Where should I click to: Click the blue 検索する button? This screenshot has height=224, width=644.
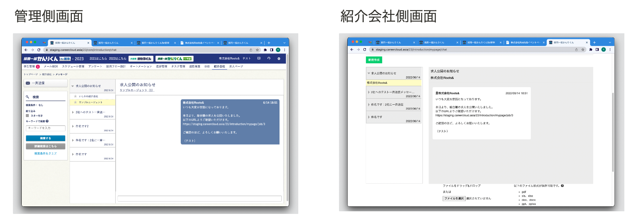pyautogui.click(x=46, y=138)
